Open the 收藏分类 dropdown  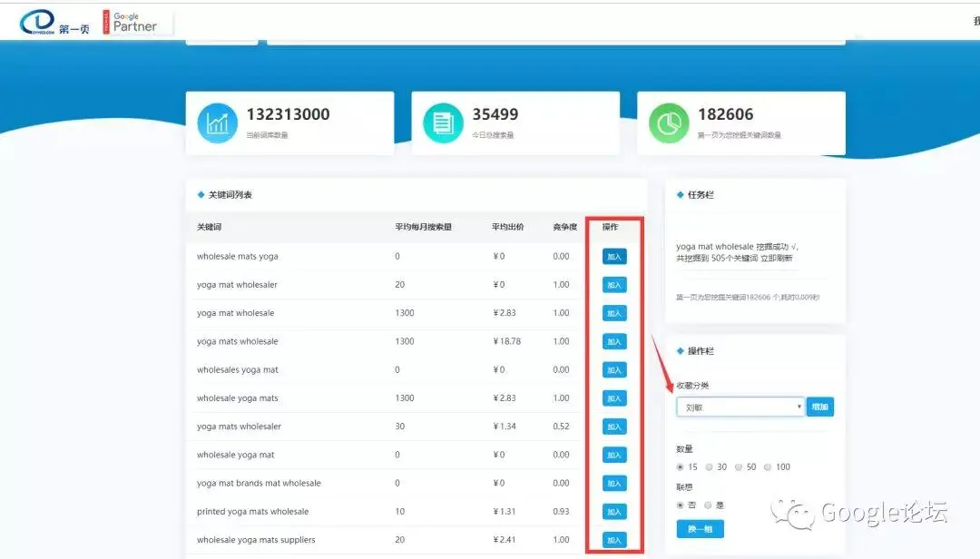740,407
